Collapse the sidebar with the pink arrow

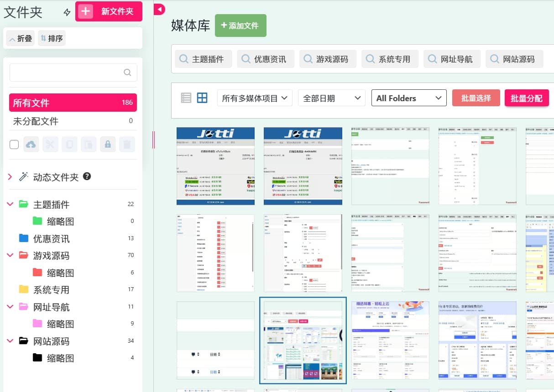tap(159, 9)
